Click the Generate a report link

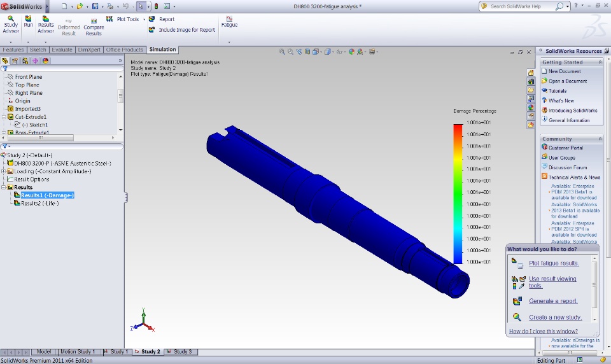(x=553, y=301)
